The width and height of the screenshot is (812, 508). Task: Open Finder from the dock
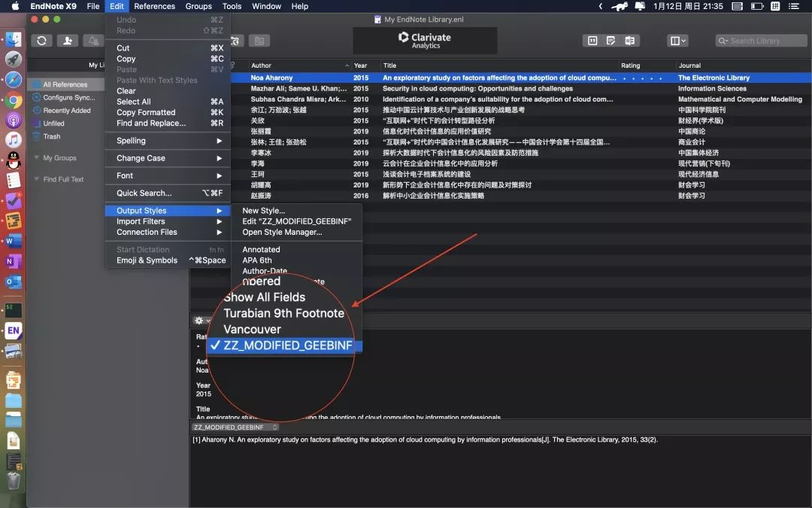pos(14,39)
